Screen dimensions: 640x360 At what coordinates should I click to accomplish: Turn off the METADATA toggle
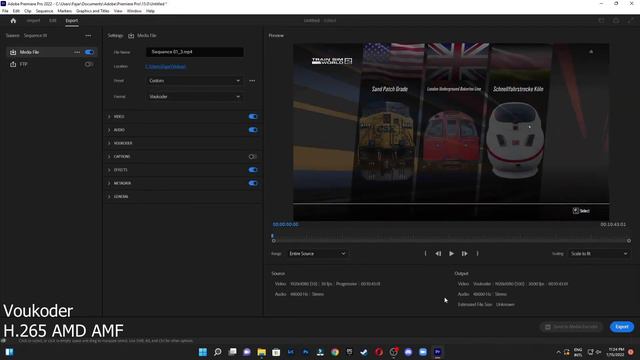[253, 183]
